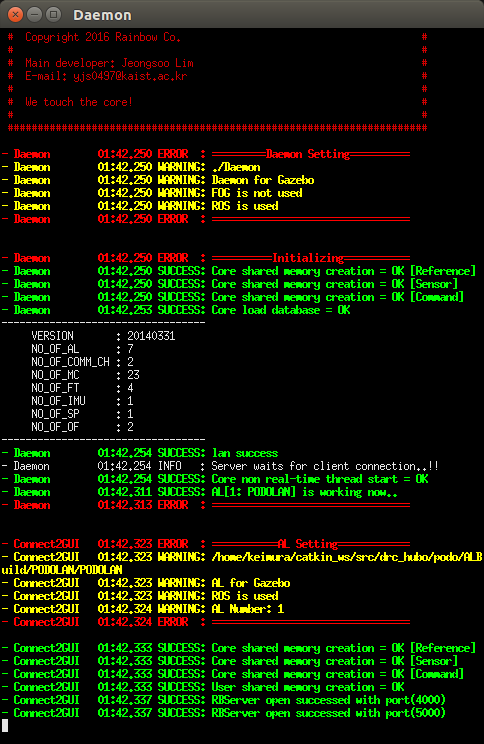Viewport: 484px width, 744px height.
Task: Click 'Daemon for Gazebo' warning text
Action: [x=263, y=180]
